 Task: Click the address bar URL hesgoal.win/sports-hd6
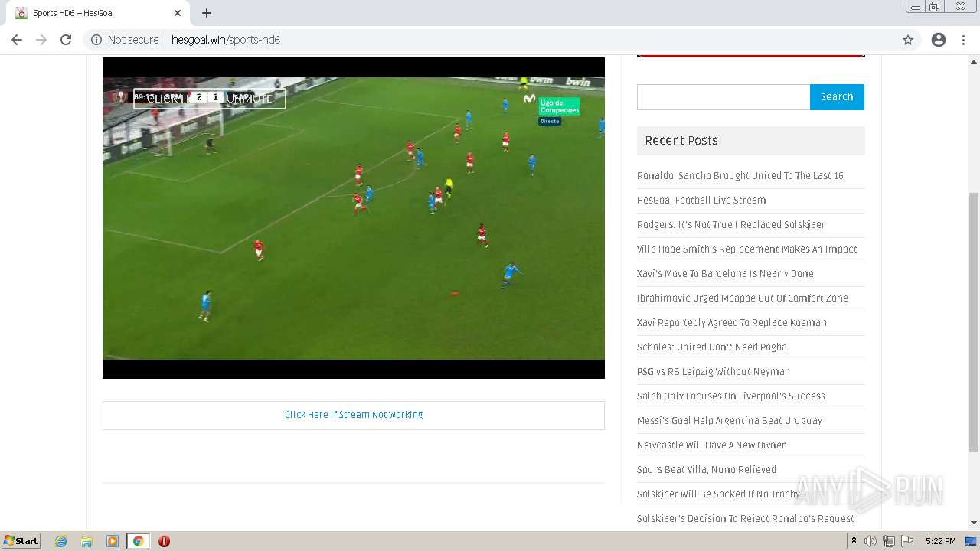point(226,40)
